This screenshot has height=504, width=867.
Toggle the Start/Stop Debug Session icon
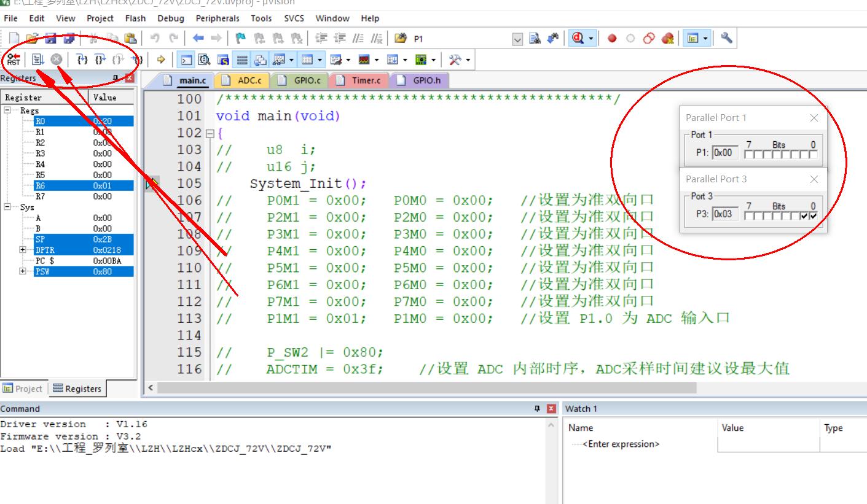[x=578, y=39]
